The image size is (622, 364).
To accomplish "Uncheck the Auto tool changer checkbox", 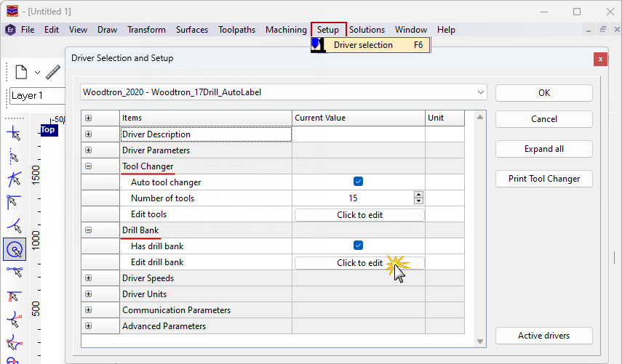I will (x=358, y=182).
